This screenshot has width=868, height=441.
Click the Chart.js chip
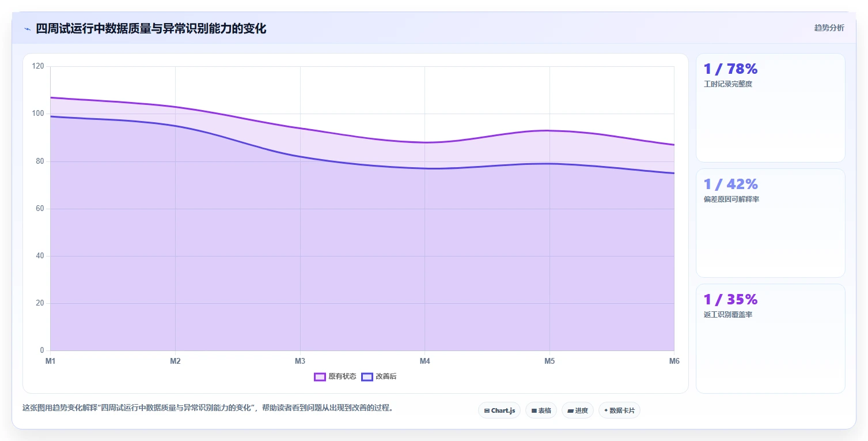(x=499, y=410)
